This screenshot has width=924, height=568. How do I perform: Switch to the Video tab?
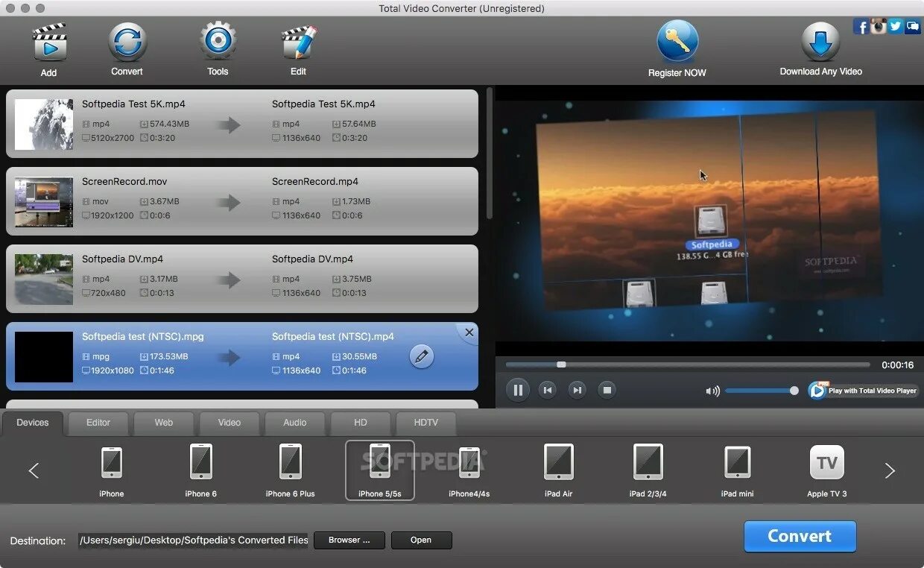[x=230, y=423]
